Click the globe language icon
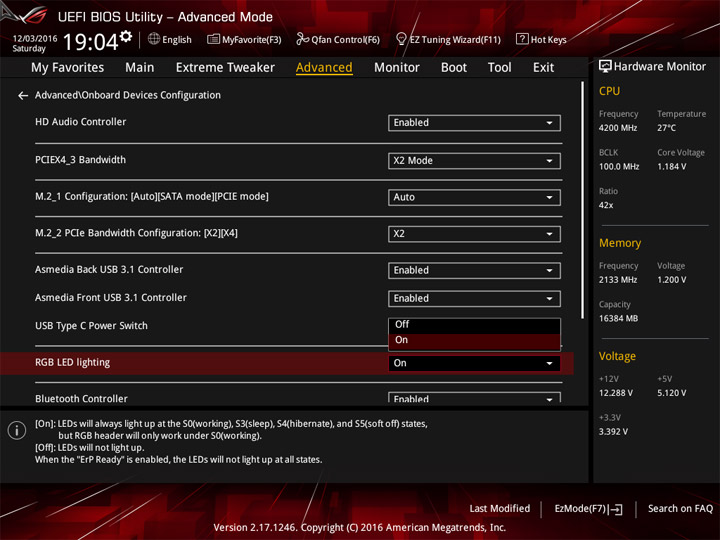Viewport: 720px width, 540px height. (x=154, y=39)
